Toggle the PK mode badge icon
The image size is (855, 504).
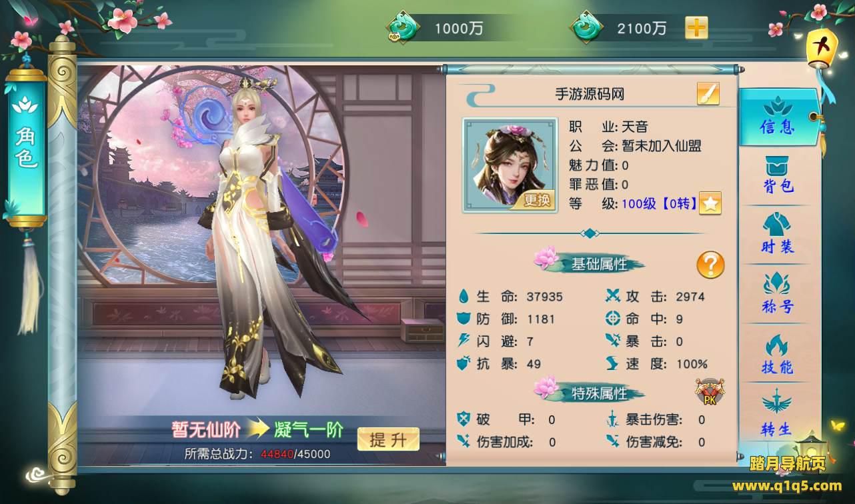[x=709, y=392]
